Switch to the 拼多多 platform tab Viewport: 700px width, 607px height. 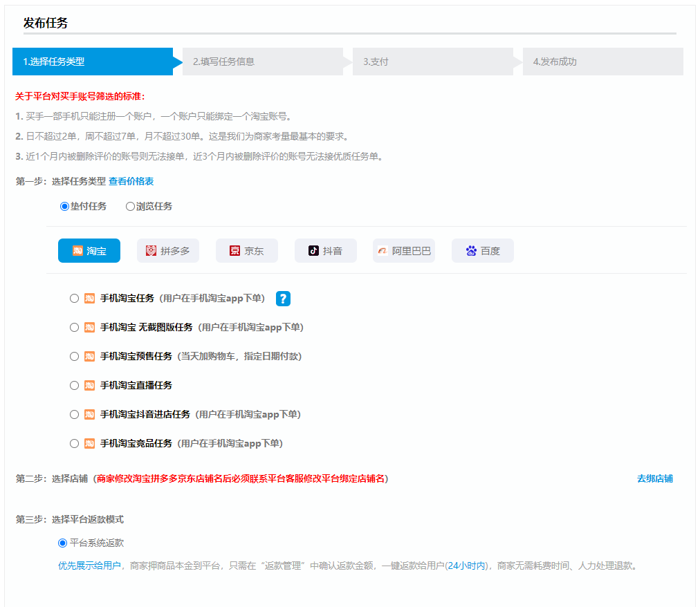(168, 251)
